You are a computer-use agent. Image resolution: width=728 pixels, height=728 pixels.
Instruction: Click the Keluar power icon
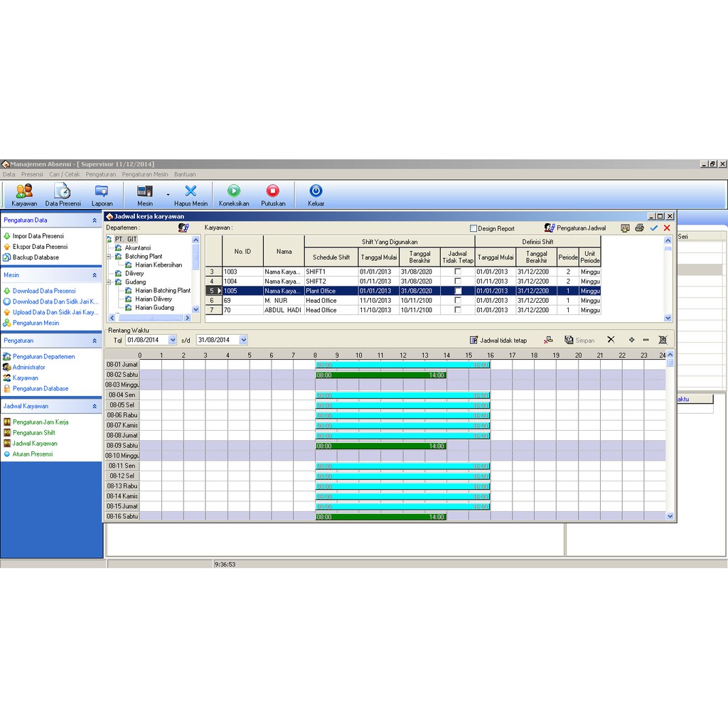point(316,191)
